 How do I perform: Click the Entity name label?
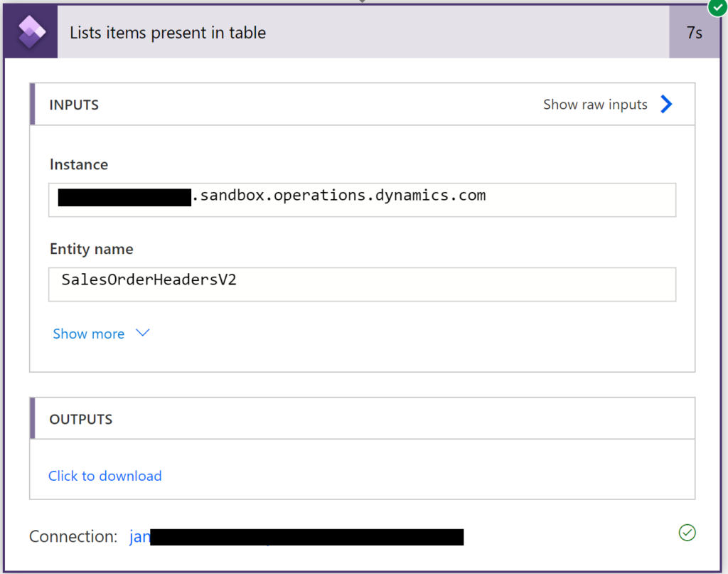(x=92, y=249)
